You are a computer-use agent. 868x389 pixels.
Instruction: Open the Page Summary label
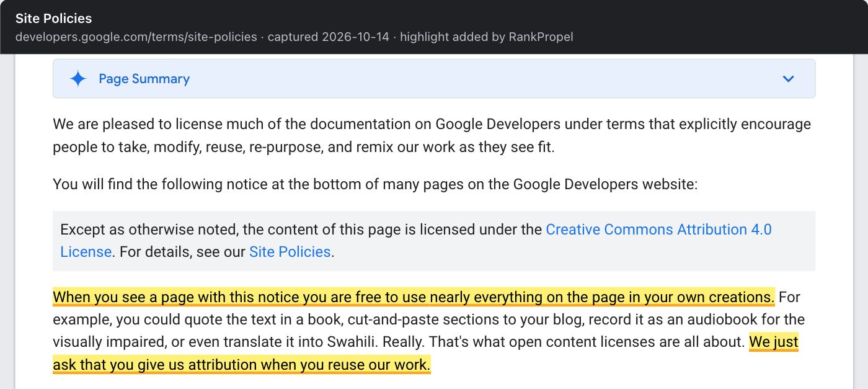pos(144,79)
